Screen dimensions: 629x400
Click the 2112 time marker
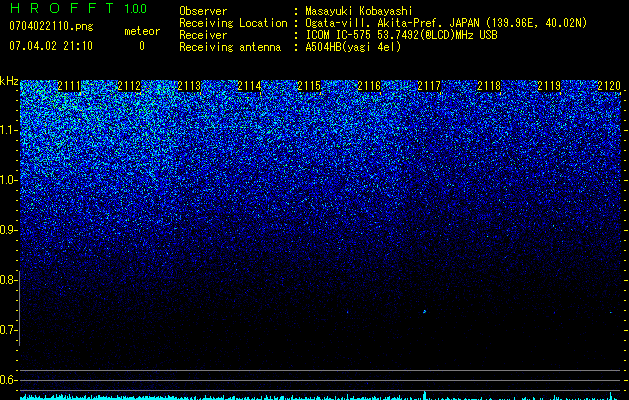point(129,86)
